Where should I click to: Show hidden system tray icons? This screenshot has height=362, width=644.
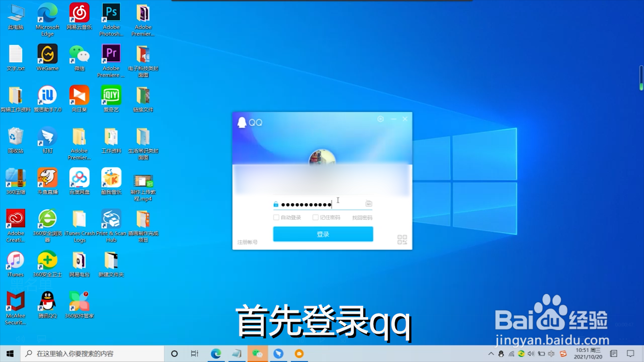491,354
